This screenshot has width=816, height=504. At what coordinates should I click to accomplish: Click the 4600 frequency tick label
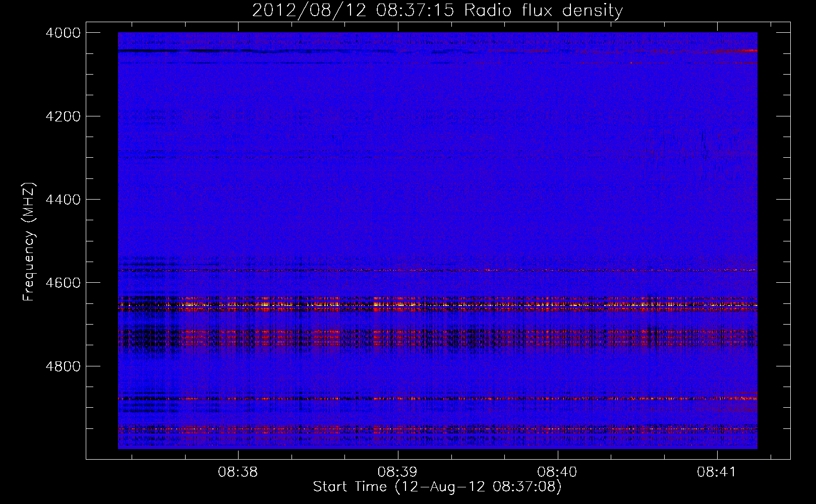coord(63,283)
